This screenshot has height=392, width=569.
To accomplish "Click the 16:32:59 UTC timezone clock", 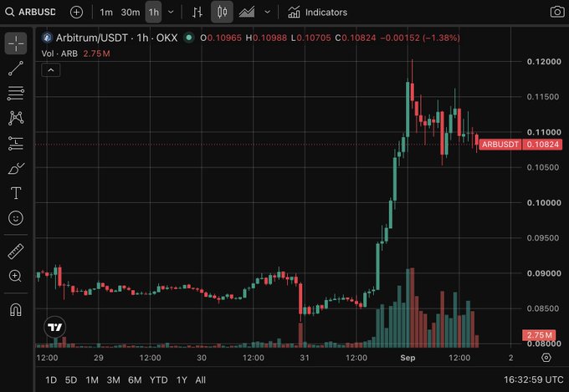I will coord(533,380).
